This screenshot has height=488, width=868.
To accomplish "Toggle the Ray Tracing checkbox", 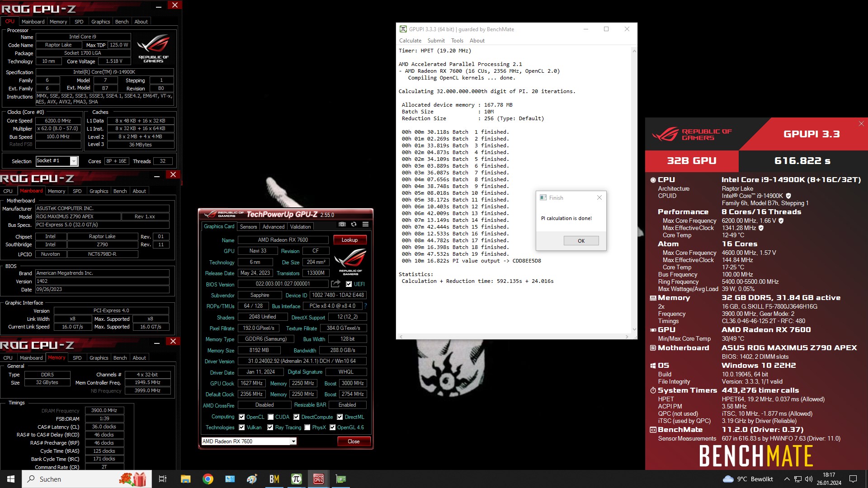I will (x=270, y=427).
